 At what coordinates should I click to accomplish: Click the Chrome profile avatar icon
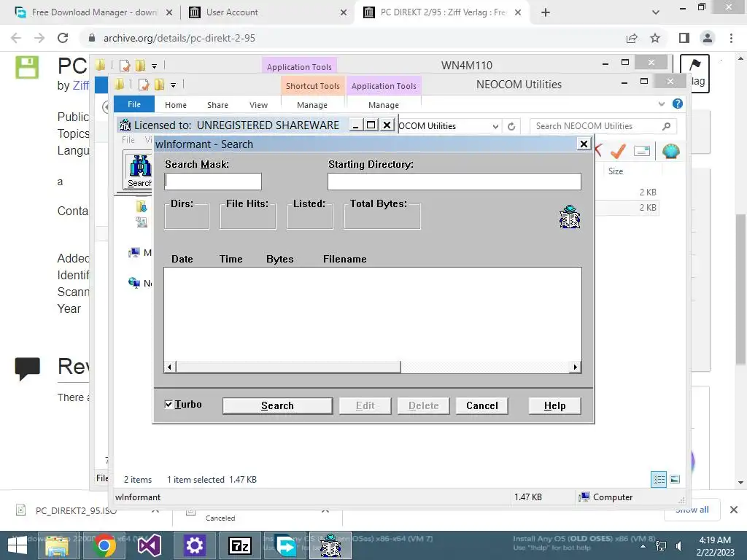708,38
